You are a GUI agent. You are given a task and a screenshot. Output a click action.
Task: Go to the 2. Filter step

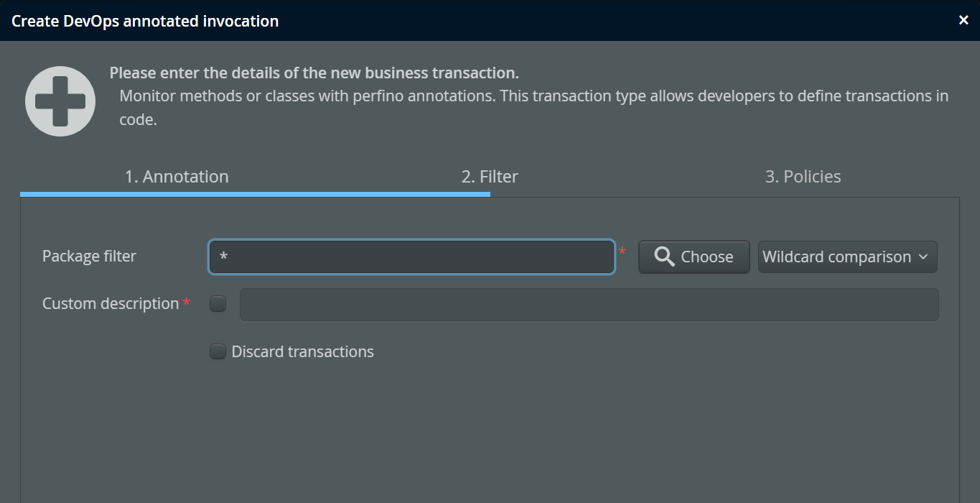490,177
